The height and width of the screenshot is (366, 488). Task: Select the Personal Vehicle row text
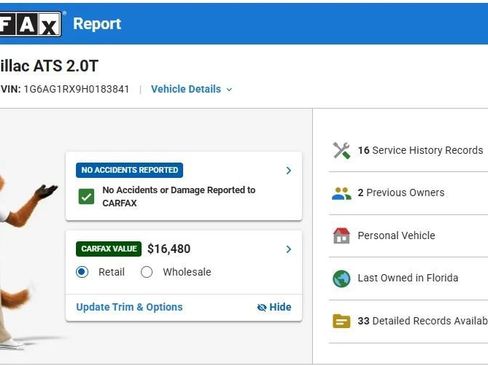click(396, 236)
